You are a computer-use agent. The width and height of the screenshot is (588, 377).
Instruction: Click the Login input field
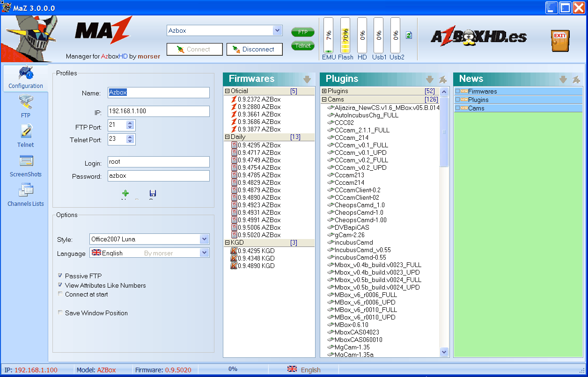[159, 162]
